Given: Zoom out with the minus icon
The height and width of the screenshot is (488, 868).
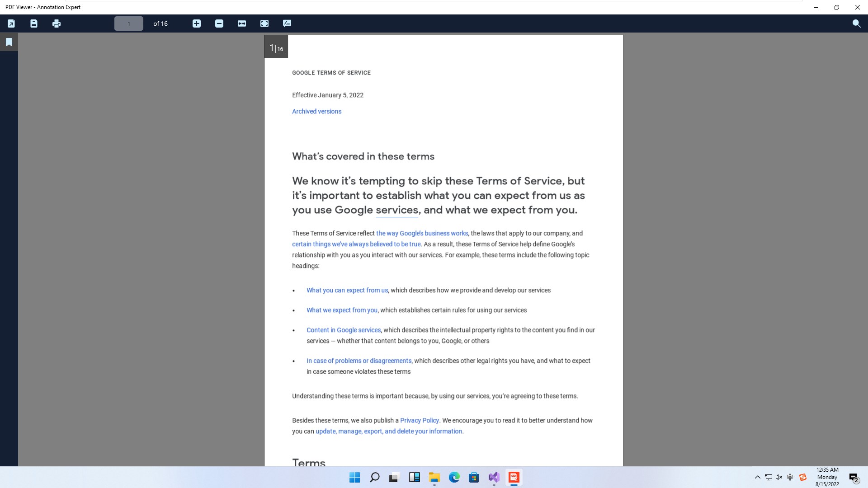Looking at the screenshot, I should (x=219, y=23).
